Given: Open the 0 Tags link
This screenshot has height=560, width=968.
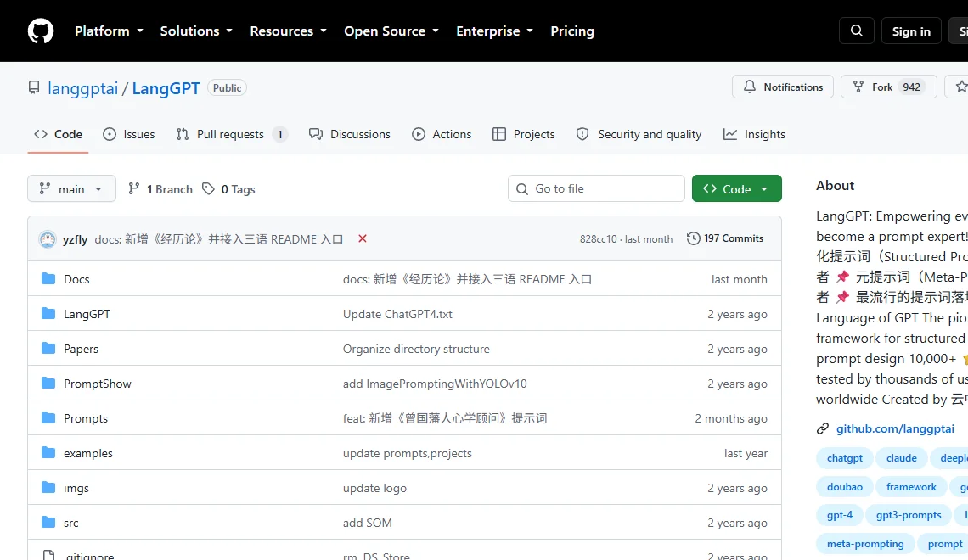Looking at the screenshot, I should pyautogui.click(x=229, y=188).
